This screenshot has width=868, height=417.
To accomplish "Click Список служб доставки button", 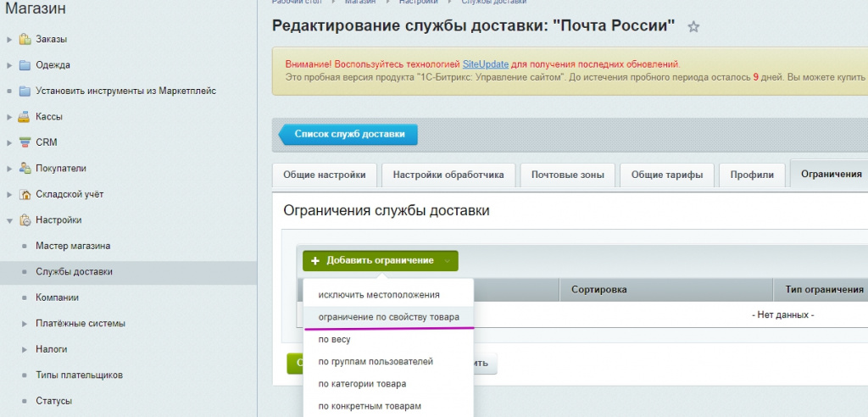I will 348,134.
